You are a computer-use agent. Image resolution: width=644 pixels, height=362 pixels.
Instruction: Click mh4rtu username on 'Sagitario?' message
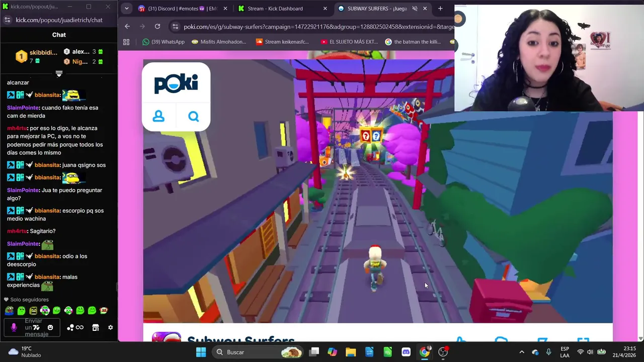click(x=17, y=231)
